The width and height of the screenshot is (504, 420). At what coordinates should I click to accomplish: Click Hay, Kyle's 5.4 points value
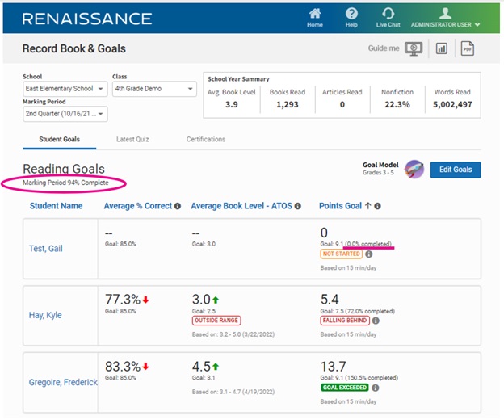point(330,300)
